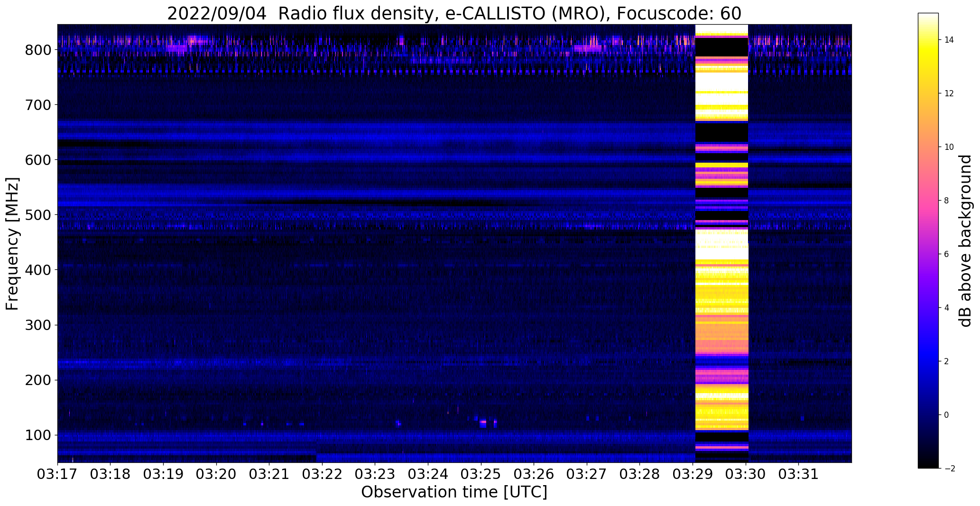The width and height of the screenshot is (980, 506).
Task: Click the 03:19 time tick label
Action: pyautogui.click(x=164, y=474)
